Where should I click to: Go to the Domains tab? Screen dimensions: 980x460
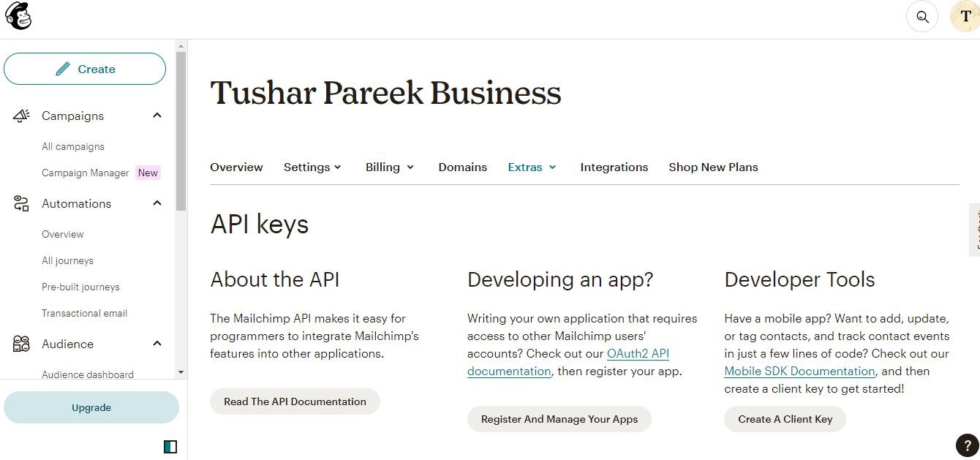point(462,167)
